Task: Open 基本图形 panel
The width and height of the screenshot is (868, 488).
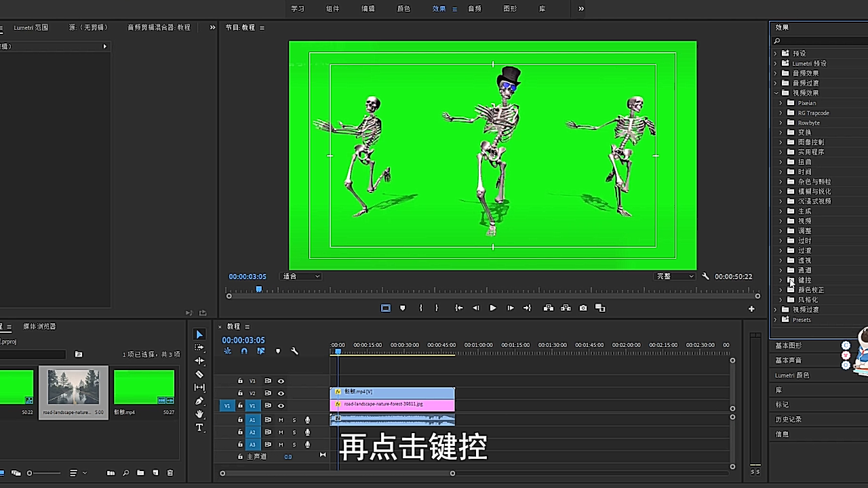Action: (x=789, y=346)
